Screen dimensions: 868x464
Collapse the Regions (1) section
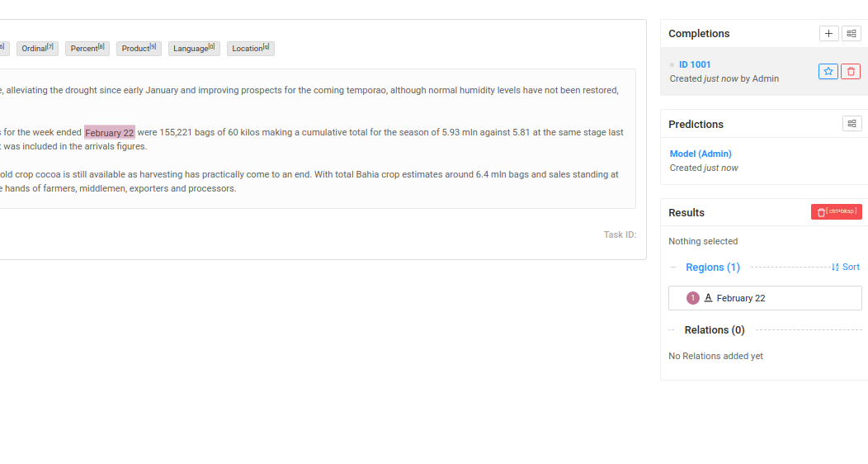tap(673, 267)
